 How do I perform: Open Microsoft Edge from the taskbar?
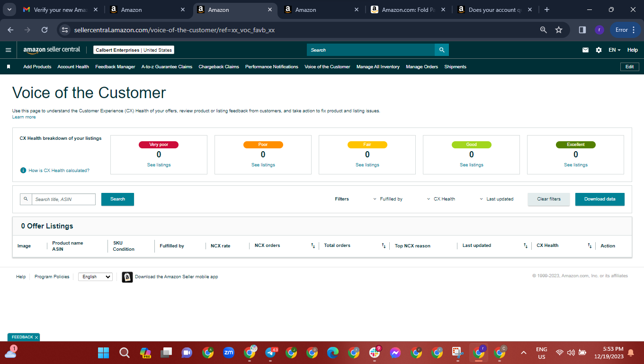(x=333, y=353)
